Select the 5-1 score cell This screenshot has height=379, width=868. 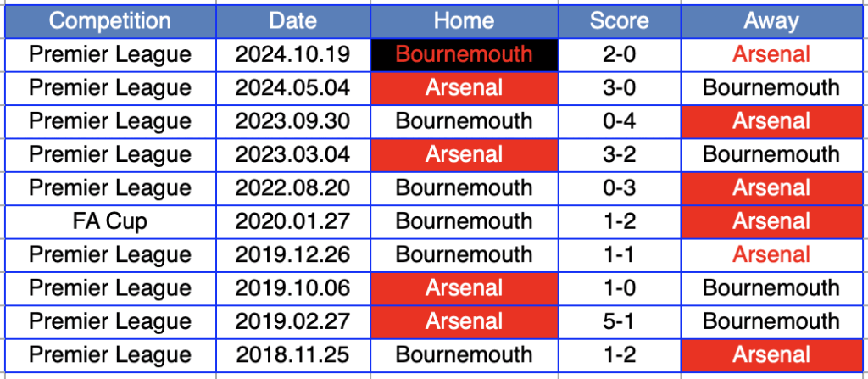(x=620, y=322)
